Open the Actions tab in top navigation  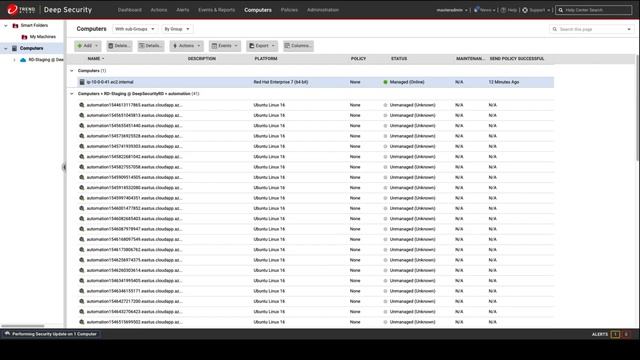click(159, 10)
